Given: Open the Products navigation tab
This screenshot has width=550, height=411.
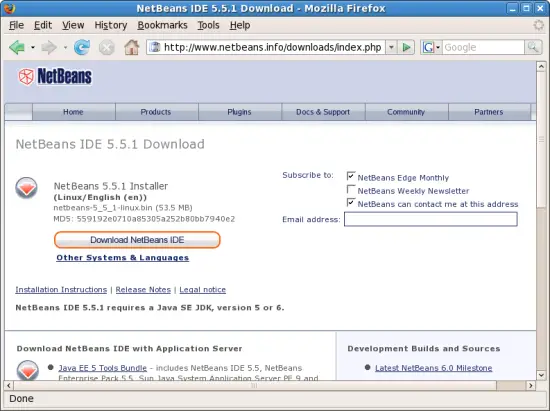Looking at the screenshot, I should [x=156, y=112].
